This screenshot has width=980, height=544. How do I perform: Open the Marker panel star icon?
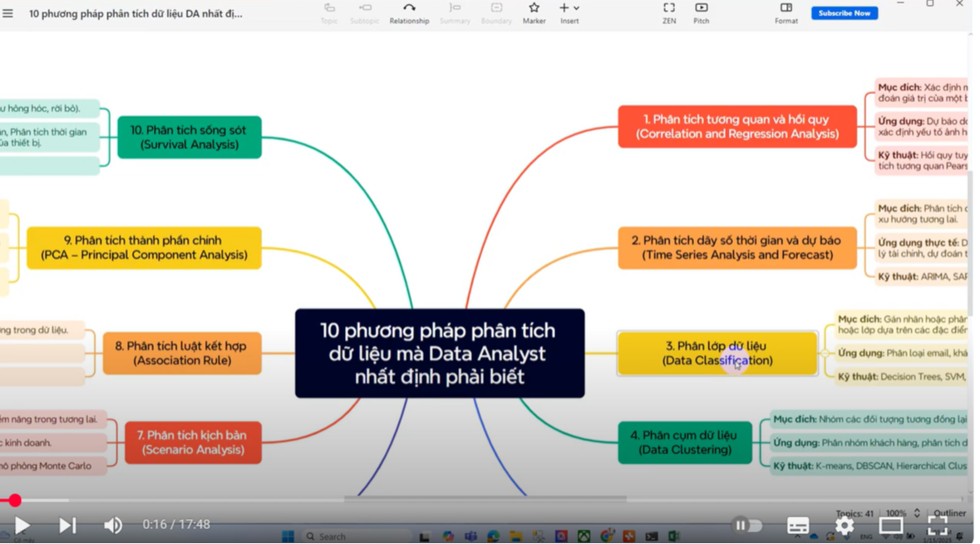click(x=534, y=9)
